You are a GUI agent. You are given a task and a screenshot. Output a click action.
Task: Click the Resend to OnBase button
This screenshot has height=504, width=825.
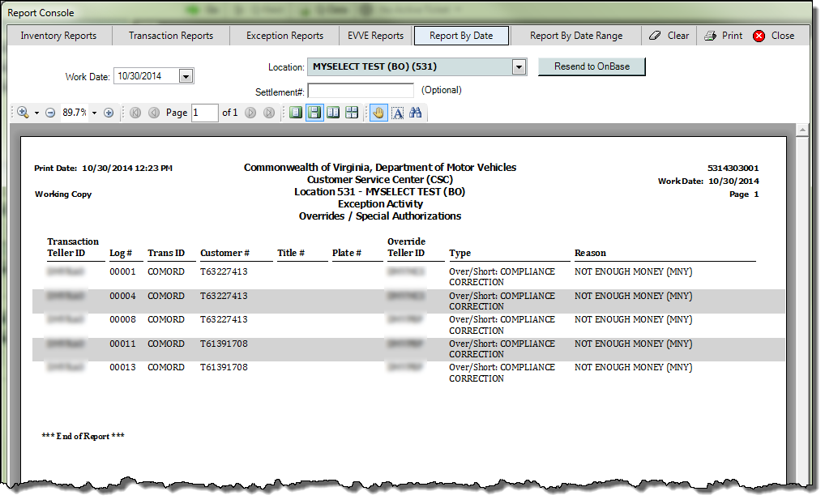click(592, 66)
